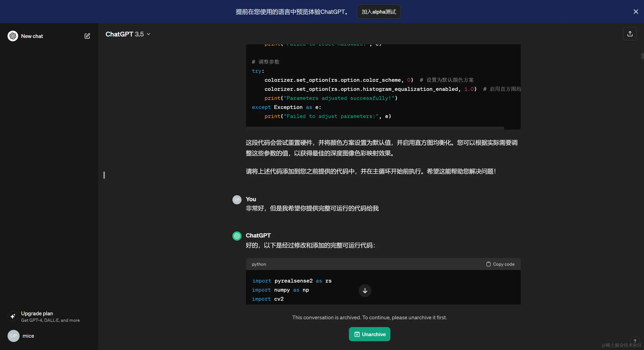Viewport: 644px width, 350px height.
Task: Expand the ChatGPT 3.5 model dropdown
Action: 128,34
